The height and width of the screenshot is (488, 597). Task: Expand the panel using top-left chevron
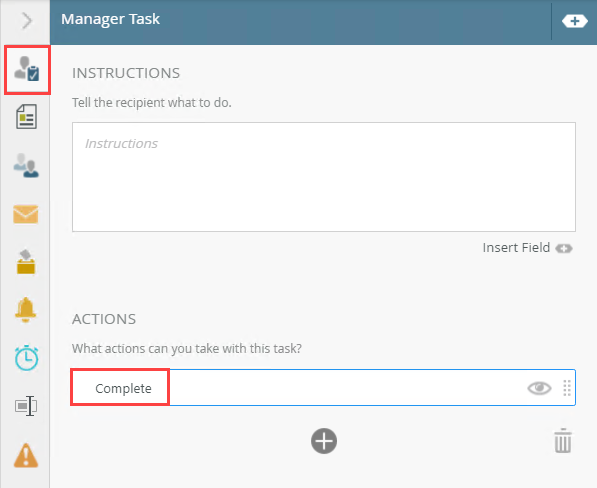coord(26,21)
